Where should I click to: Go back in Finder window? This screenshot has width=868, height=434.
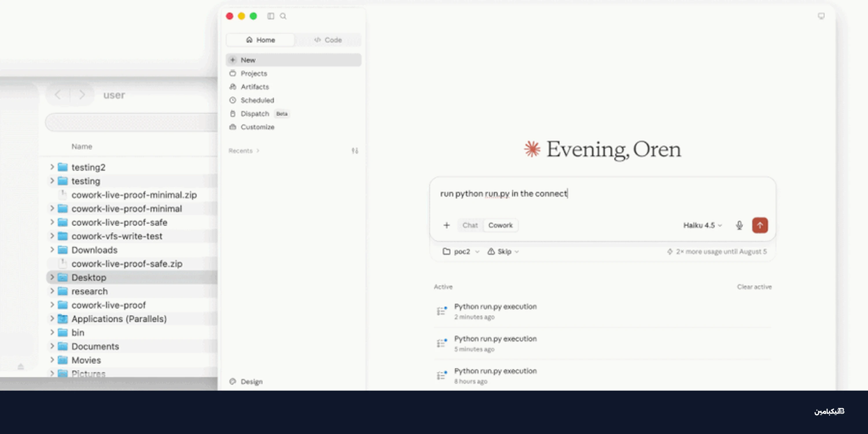pos(58,95)
